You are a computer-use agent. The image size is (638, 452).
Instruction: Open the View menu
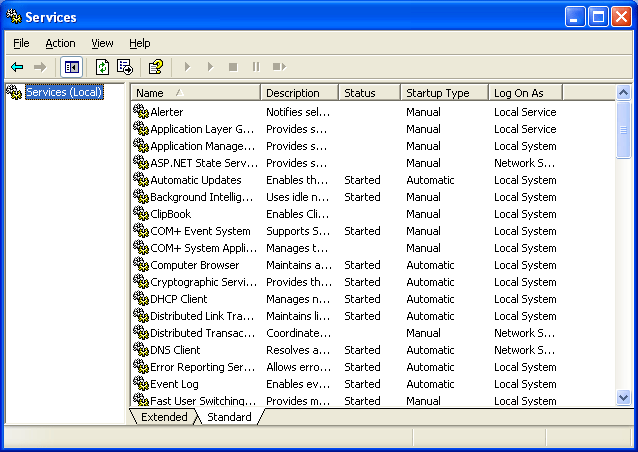click(102, 43)
